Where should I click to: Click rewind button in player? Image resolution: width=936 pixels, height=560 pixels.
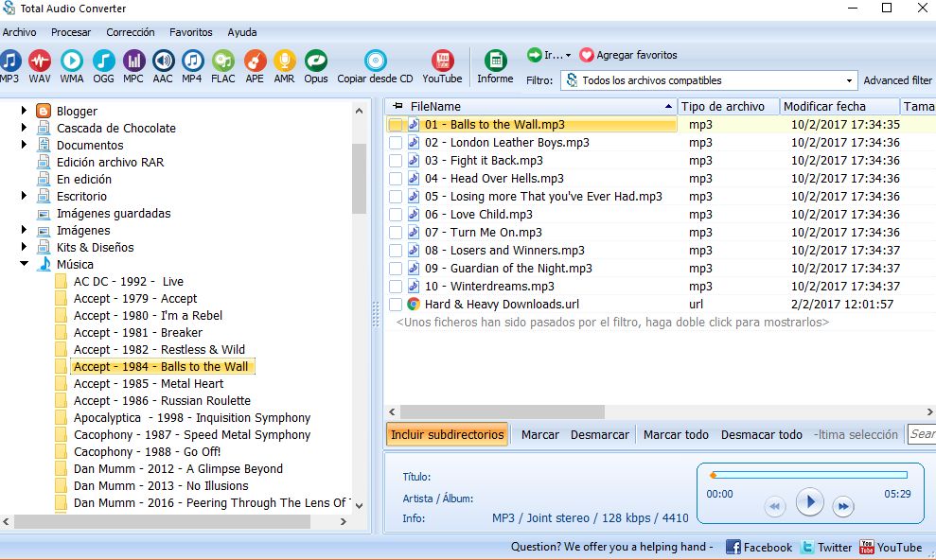click(x=774, y=506)
